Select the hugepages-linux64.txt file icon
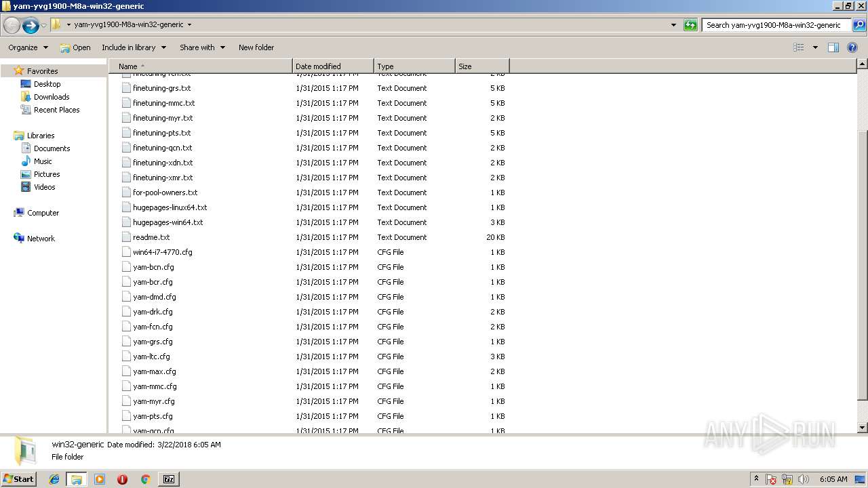 point(126,207)
